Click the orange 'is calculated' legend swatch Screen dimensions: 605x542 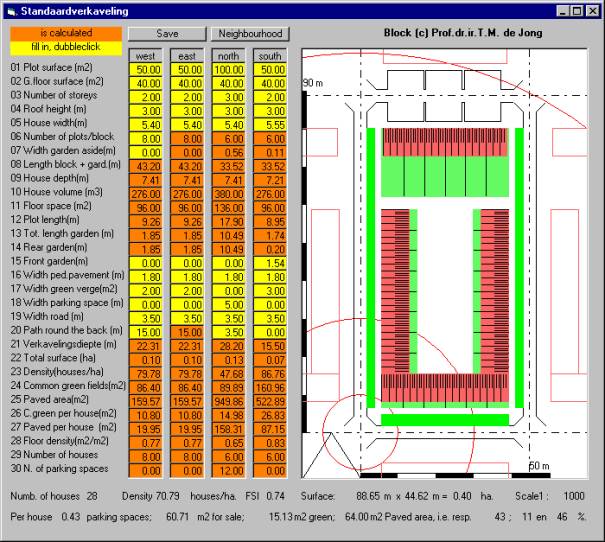click(66, 33)
